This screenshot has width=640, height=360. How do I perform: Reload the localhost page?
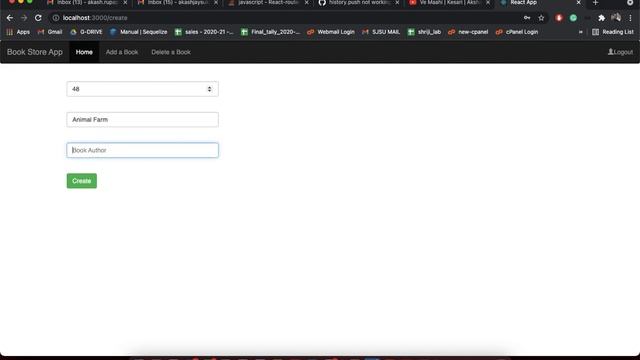click(38, 18)
